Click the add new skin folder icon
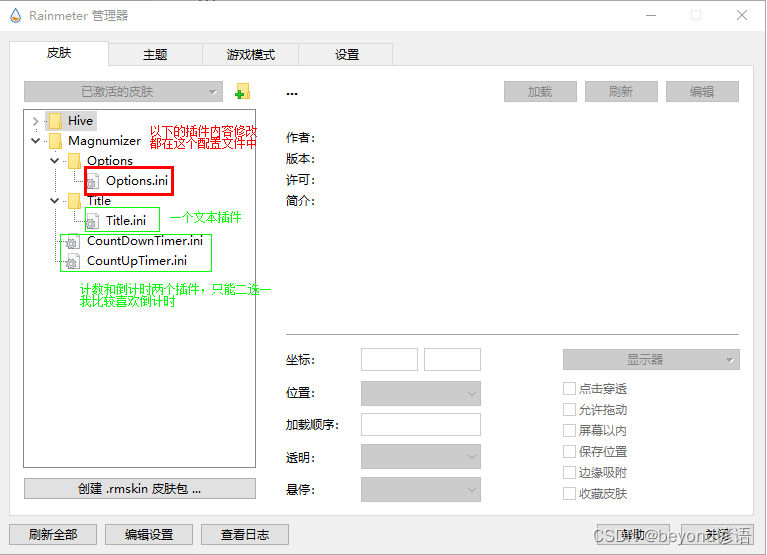The height and width of the screenshot is (555, 767). pyautogui.click(x=243, y=91)
